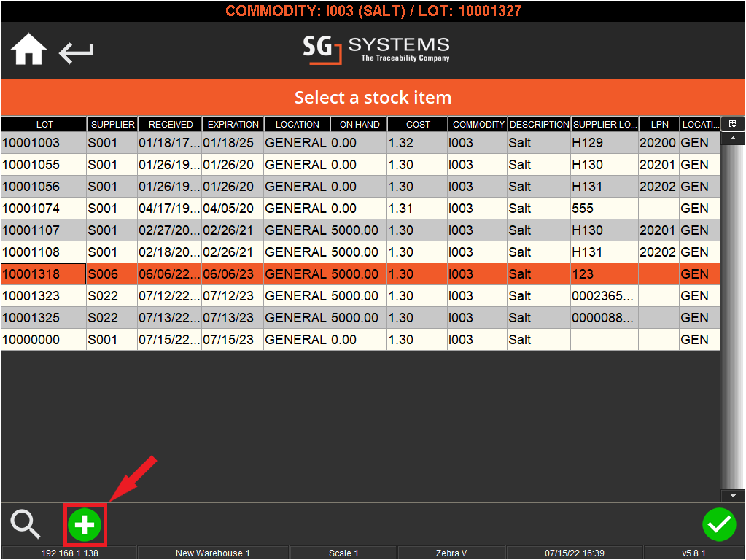The image size is (746, 560).
Task: Select lot 10001003 row
Action: pos(361,143)
